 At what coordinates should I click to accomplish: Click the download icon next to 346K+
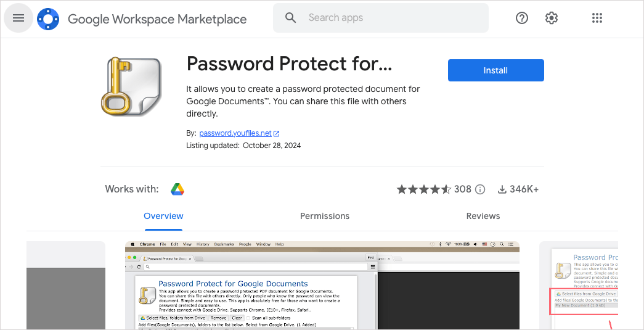click(x=502, y=189)
